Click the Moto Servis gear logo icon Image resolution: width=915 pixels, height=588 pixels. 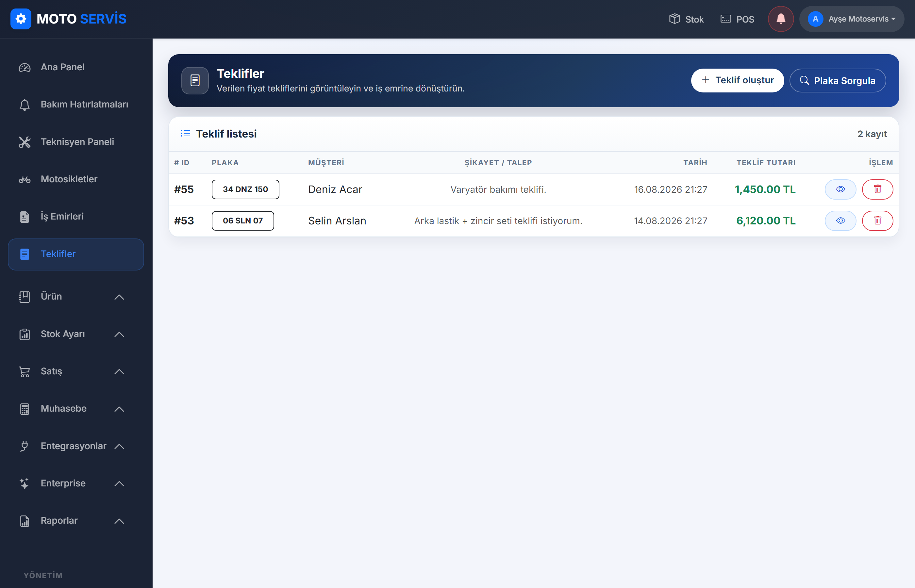pyautogui.click(x=21, y=19)
